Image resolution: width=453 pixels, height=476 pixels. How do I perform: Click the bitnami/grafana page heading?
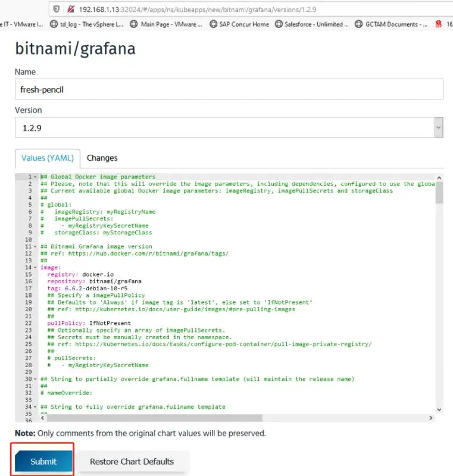[x=75, y=49]
